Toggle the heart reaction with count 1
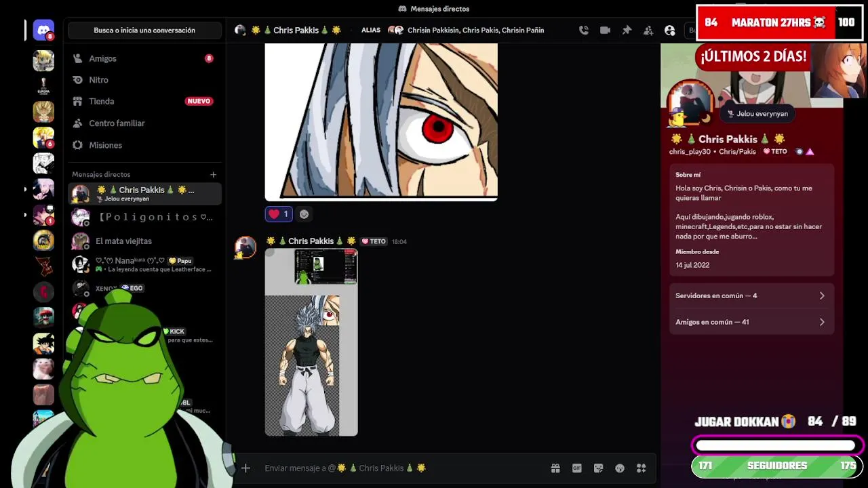This screenshot has height=488, width=868. pos(279,214)
